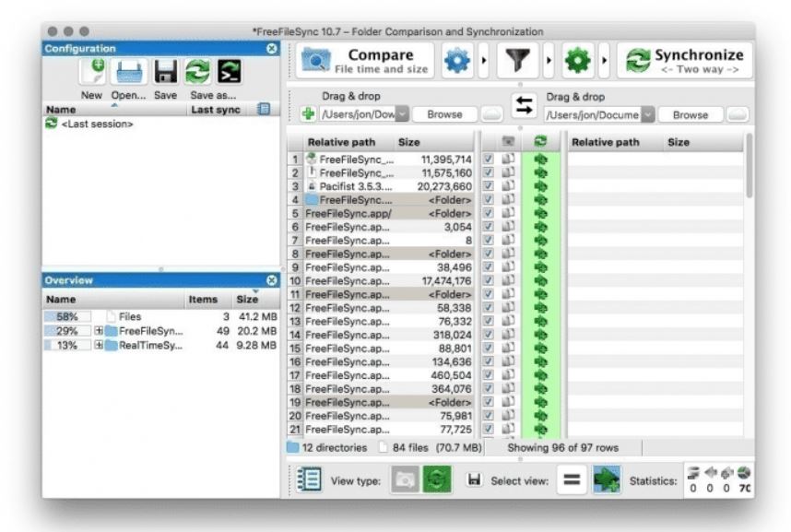Expand arrow next to comparison settings gear
The width and height of the screenshot is (791, 532).
484,61
